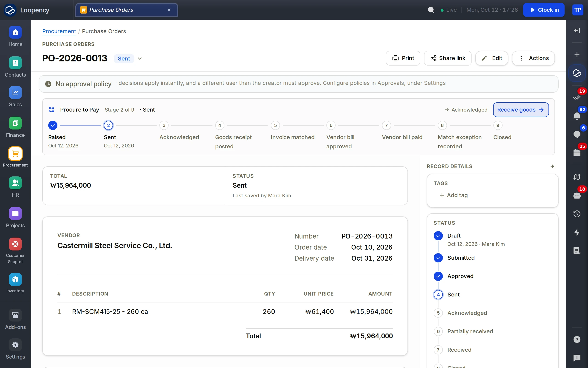588x368 pixels.
Task: Click Add tag in Tags card
Action: (x=453, y=195)
